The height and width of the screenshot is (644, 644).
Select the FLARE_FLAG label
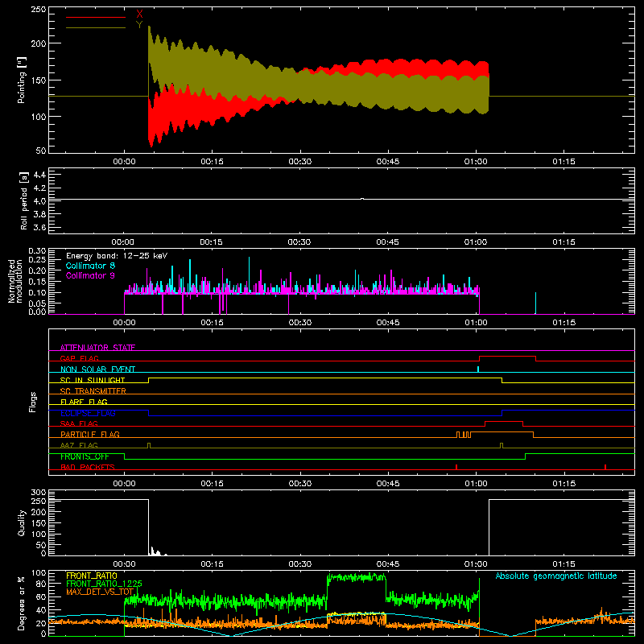[x=84, y=402]
